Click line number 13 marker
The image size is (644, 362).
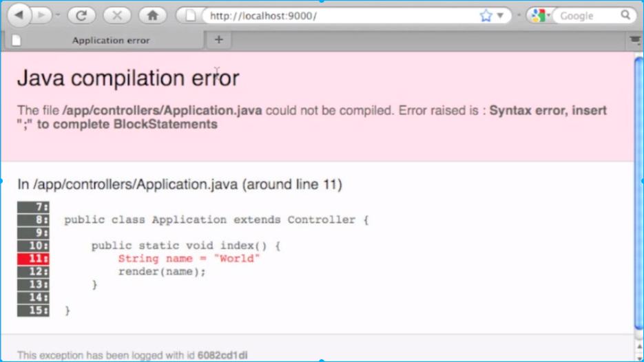click(x=33, y=284)
